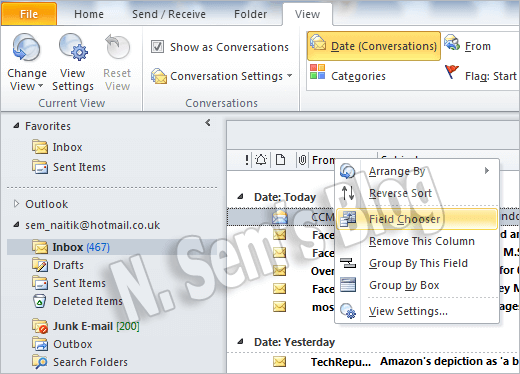
Task: Choose Reverse Sort menu item
Action: [x=417, y=193]
